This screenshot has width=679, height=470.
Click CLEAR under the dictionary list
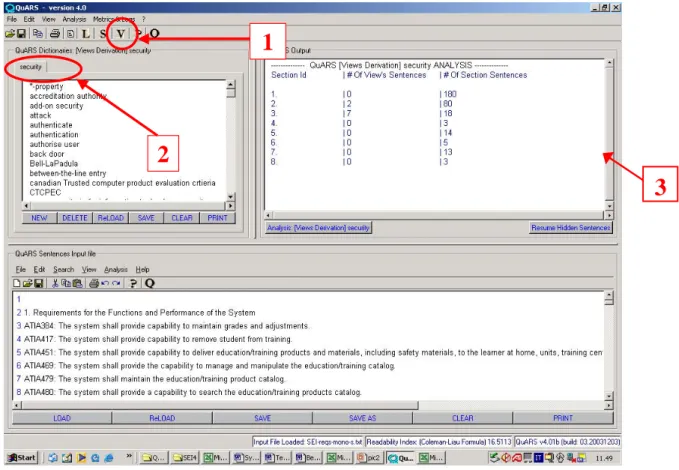[x=182, y=218]
